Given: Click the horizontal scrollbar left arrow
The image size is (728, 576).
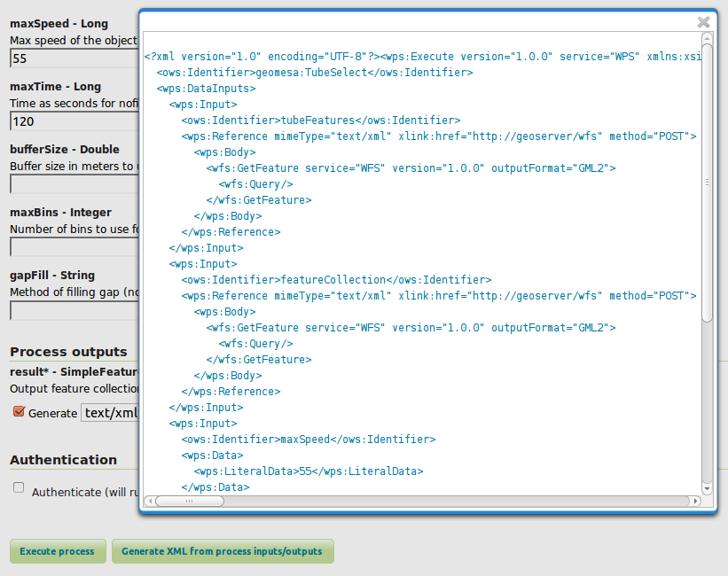Looking at the screenshot, I should pyautogui.click(x=151, y=501).
